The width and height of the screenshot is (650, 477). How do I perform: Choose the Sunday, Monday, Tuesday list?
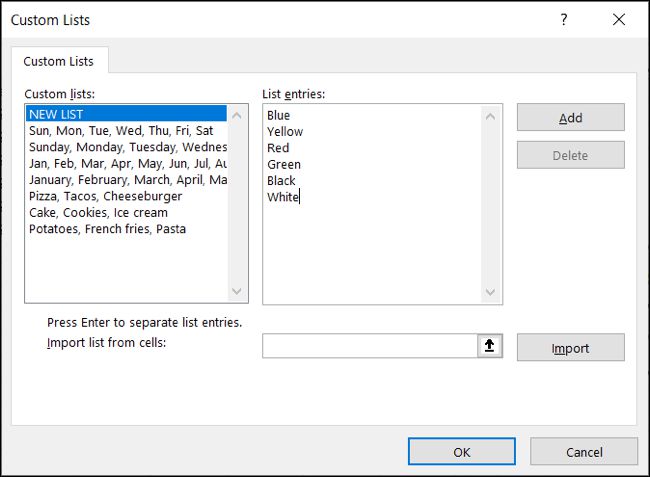[x=126, y=147]
